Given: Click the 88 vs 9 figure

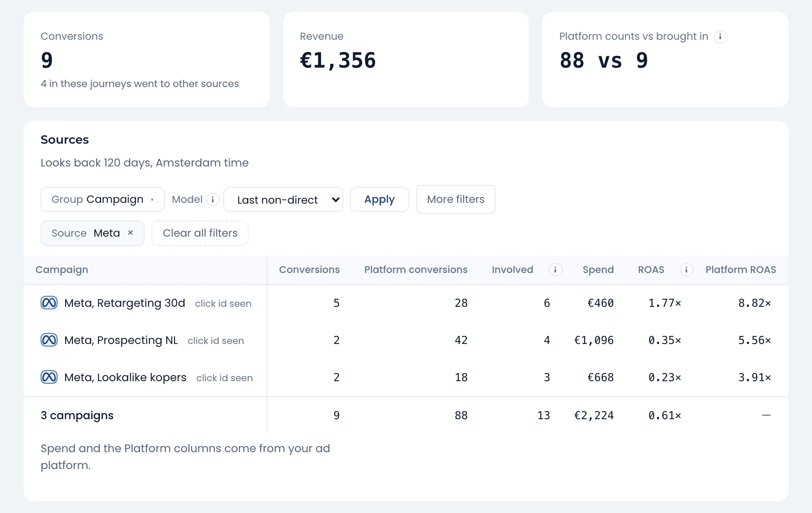Looking at the screenshot, I should (604, 60).
